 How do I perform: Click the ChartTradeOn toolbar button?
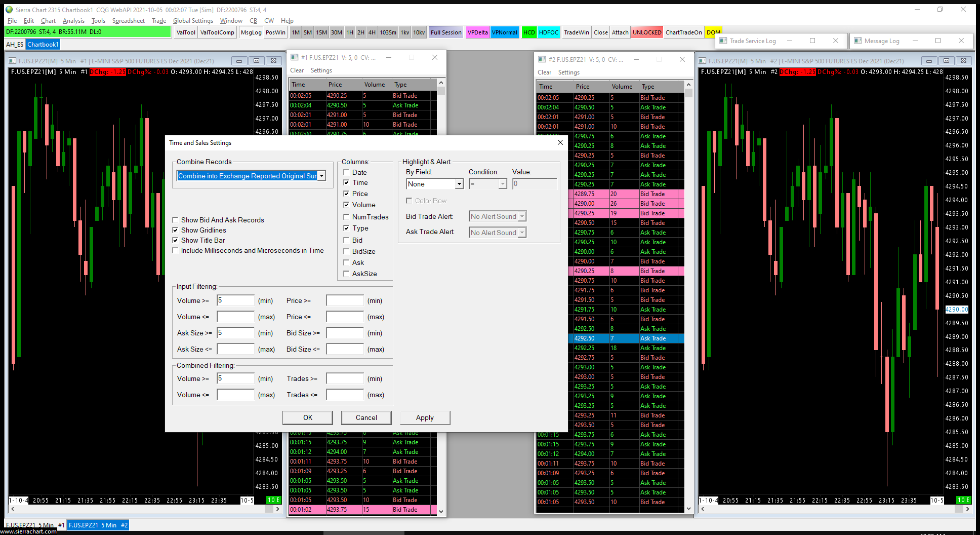point(684,32)
